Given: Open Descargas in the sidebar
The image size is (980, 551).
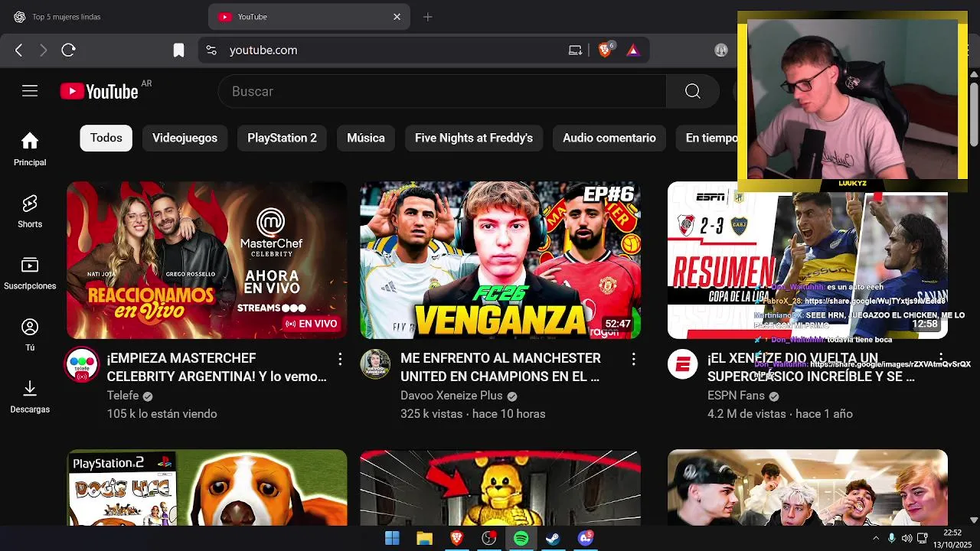Looking at the screenshot, I should [30, 396].
